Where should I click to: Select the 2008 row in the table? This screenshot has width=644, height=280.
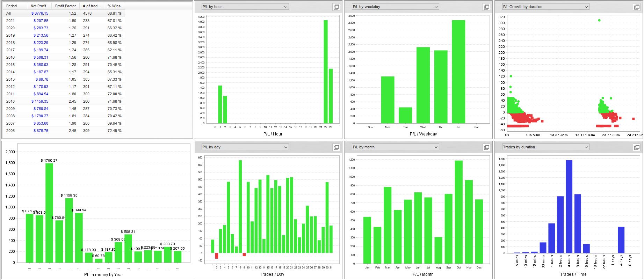[x=64, y=116]
